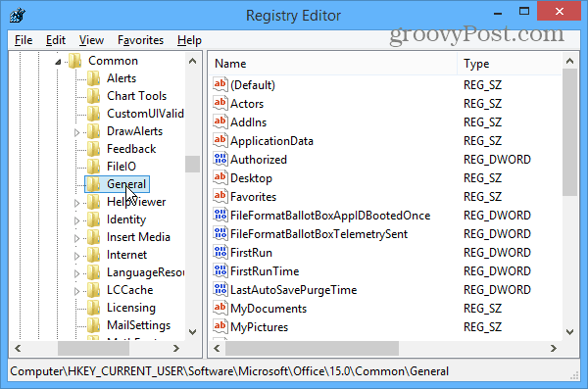Select the Identity key label

tap(126, 219)
